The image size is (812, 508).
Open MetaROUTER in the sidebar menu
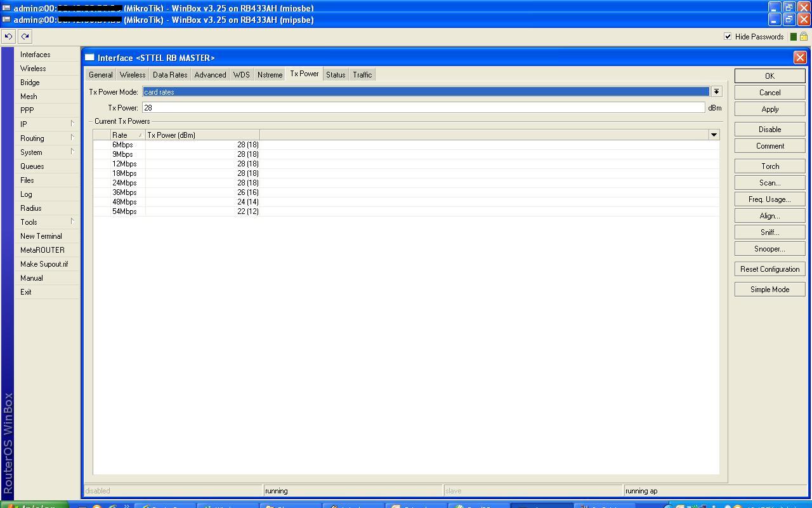coord(47,250)
